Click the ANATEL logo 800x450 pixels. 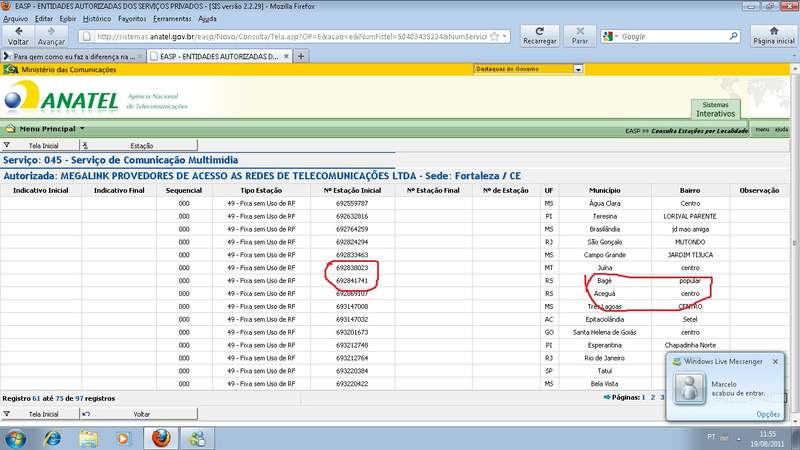pyautogui.click(x=61, y=96)
